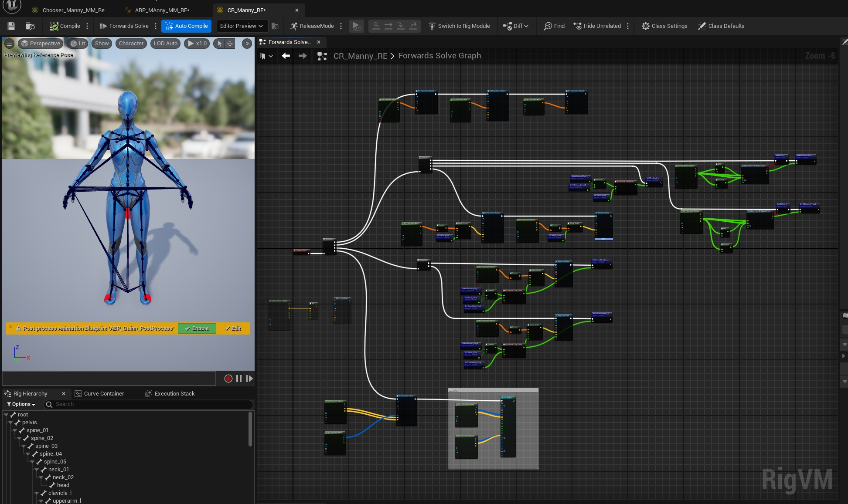Click the Class Settings icon

click(647, 26)
